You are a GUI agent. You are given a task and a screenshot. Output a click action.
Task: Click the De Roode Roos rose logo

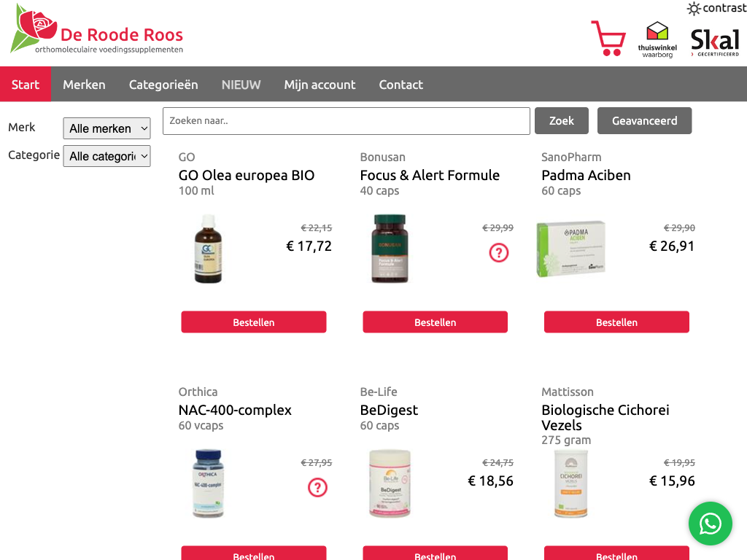[34, 28]
